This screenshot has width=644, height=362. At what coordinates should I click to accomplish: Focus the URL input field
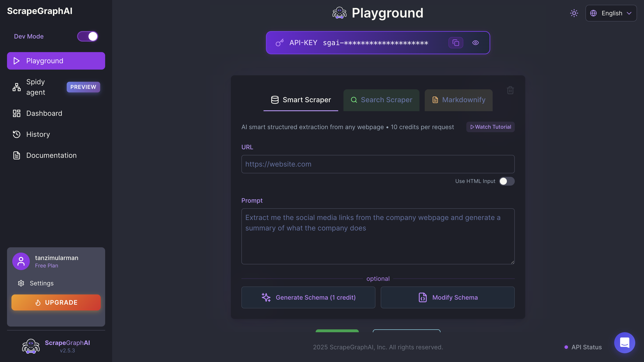pyautogui.click(x=378, y=164)
